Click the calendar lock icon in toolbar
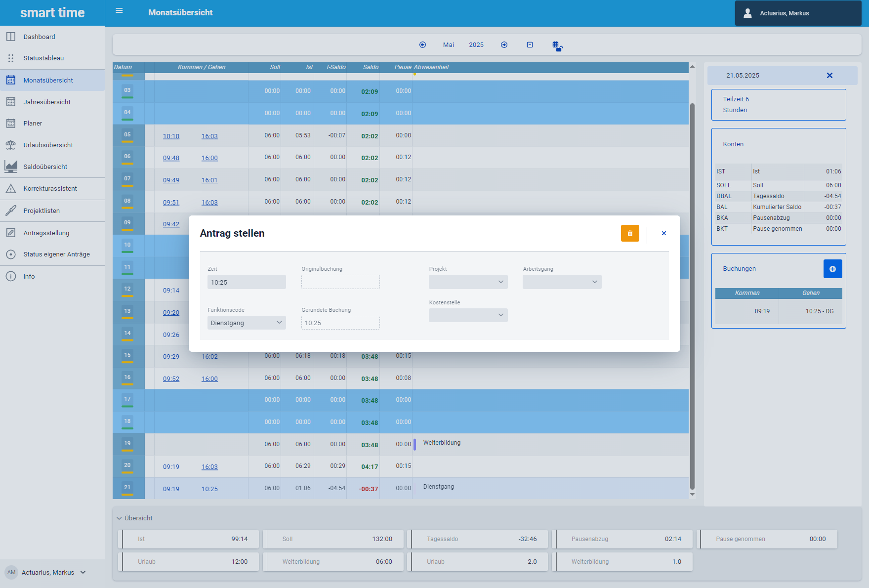This screenshot has width=869, height=588. tap(557, 46)
